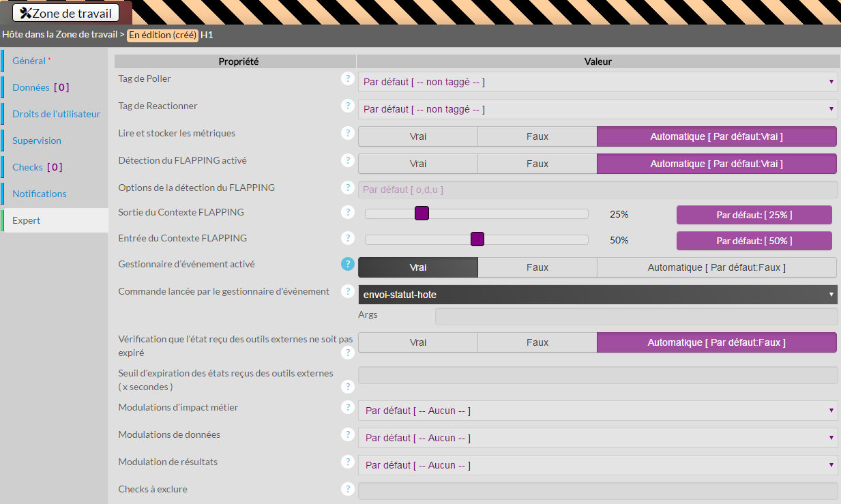Open the Notifications tab

40,194
